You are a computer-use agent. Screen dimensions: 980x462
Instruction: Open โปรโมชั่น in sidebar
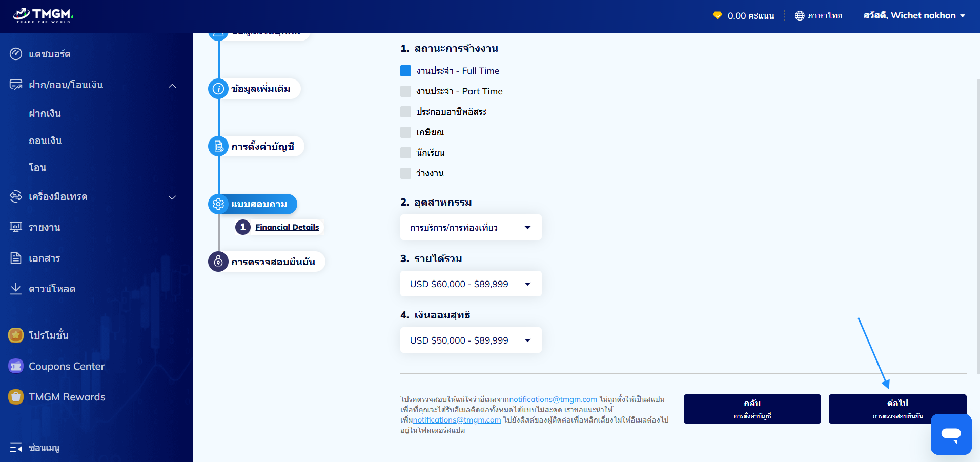pyautogui.click(x=49, y=335)
